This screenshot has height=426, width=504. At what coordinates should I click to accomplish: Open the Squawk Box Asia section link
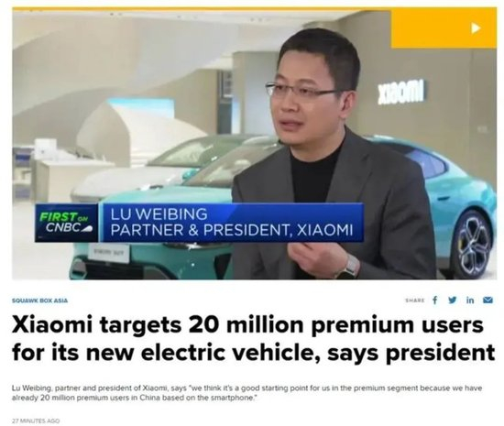(39, 300)
